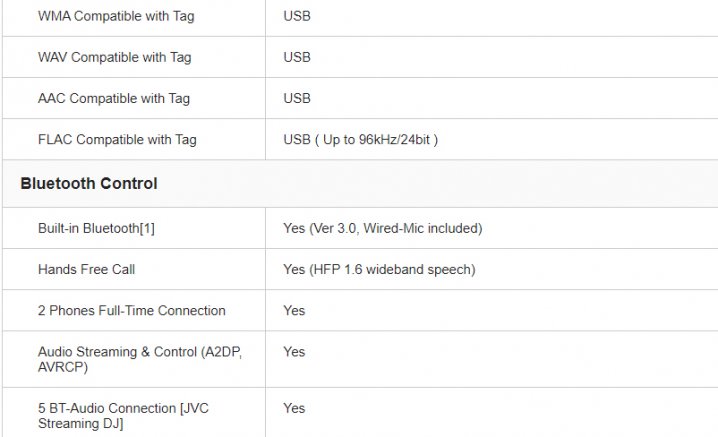
Task: Click the Bluetooth Control section header
Action: click(88, 183)
